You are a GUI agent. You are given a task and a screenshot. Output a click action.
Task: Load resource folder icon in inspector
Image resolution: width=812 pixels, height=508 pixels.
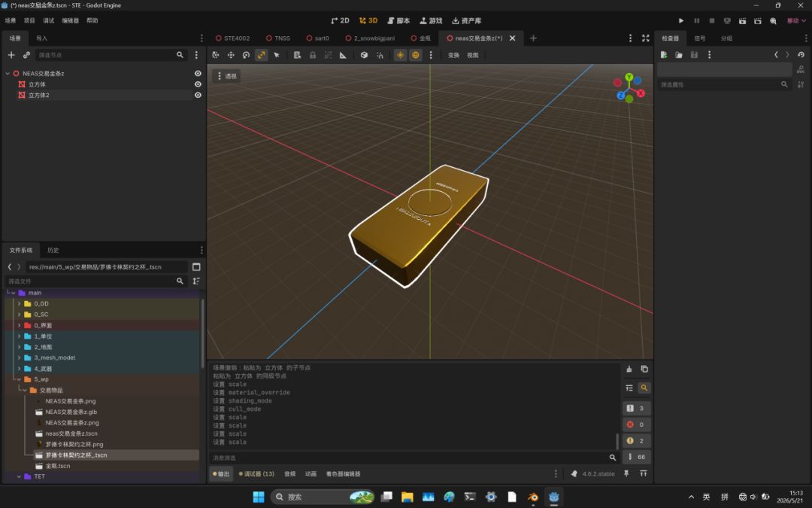(679, 55)
